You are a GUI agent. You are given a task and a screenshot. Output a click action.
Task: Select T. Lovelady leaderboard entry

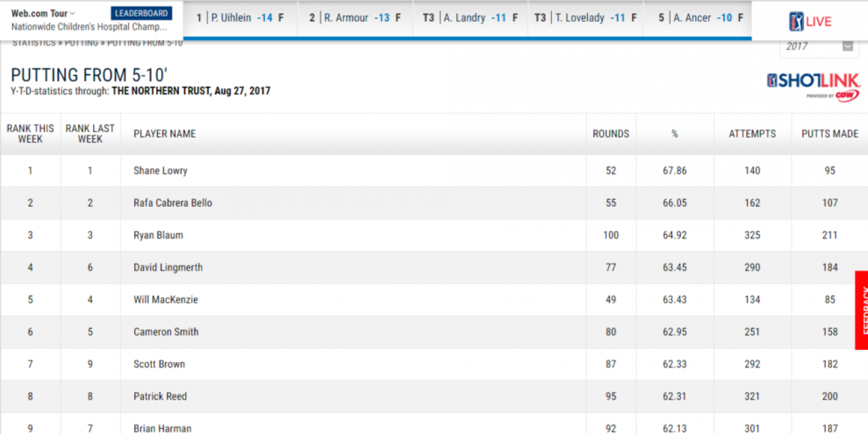click(585, 18)
